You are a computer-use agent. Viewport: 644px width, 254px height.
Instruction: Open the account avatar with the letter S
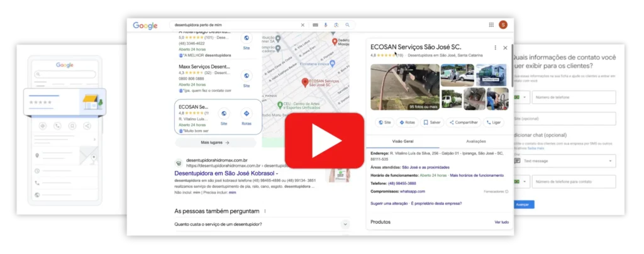click(x=503, y=25)
